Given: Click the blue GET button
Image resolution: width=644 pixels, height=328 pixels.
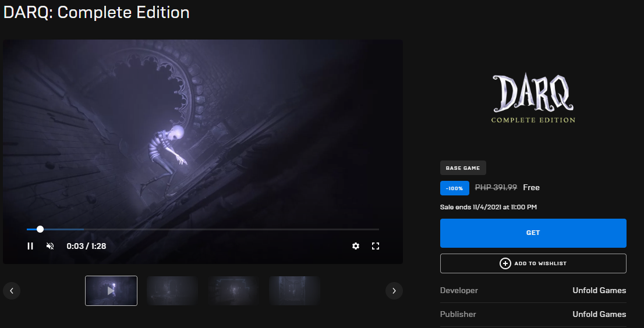Looking at the screenshot, I should coord(533,233).
